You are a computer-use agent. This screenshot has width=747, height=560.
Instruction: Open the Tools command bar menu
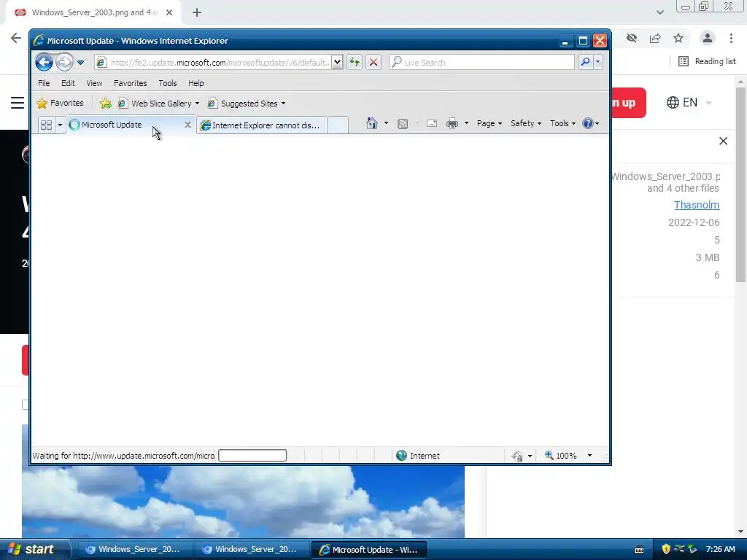562,123
